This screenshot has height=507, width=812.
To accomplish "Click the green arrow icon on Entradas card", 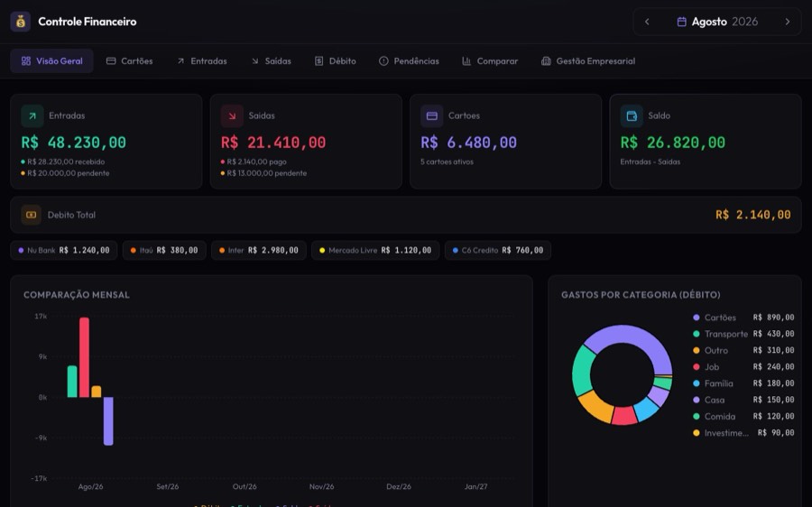I will pos(32,116).
